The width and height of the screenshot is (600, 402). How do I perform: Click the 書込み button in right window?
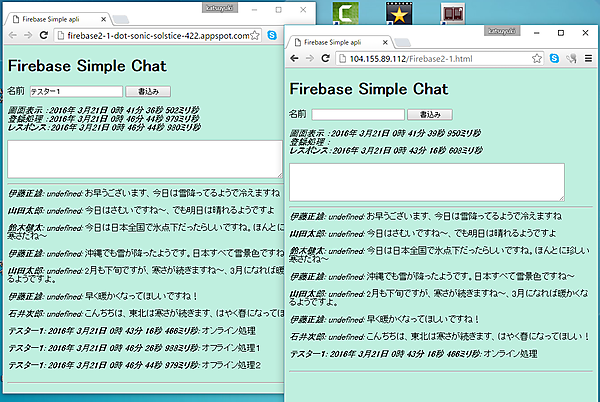[x=430, y=114]
